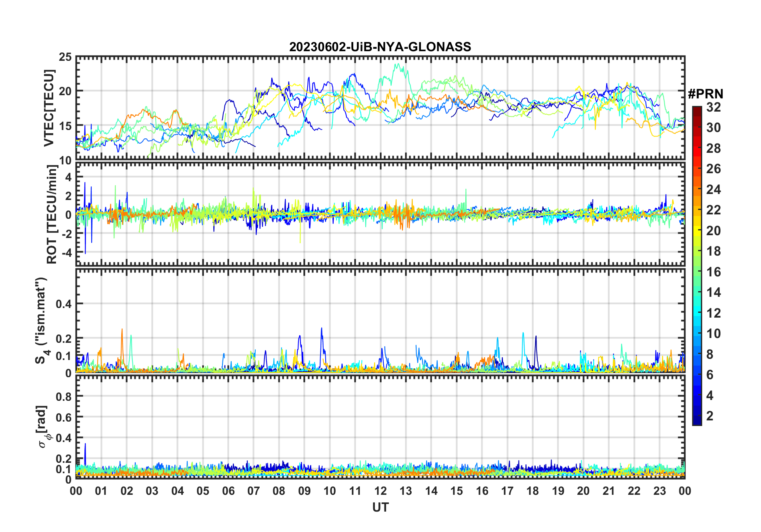
Task: Click the colorbar tick label 32
Action: point(713,107)
